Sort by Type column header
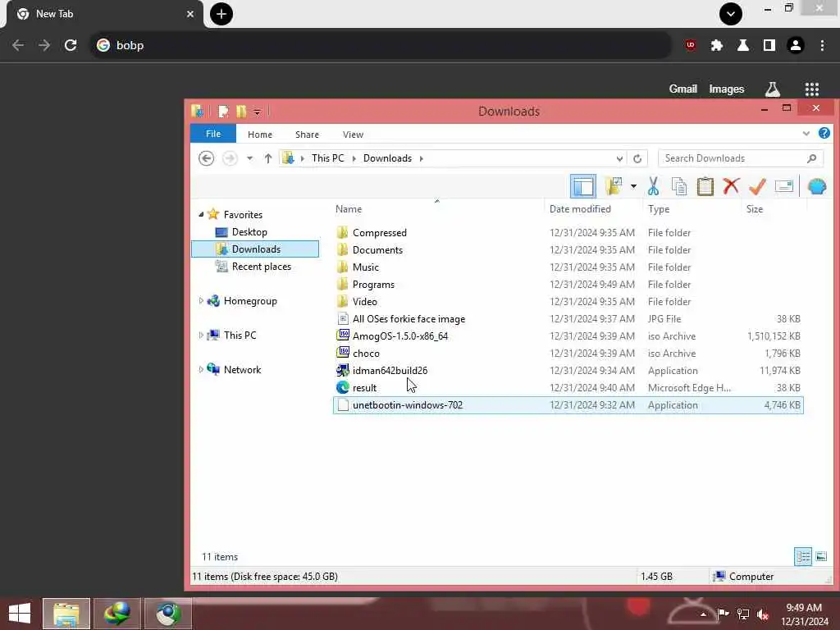Image resolution: width=840 pixels, height=630 pixels. 659,209
